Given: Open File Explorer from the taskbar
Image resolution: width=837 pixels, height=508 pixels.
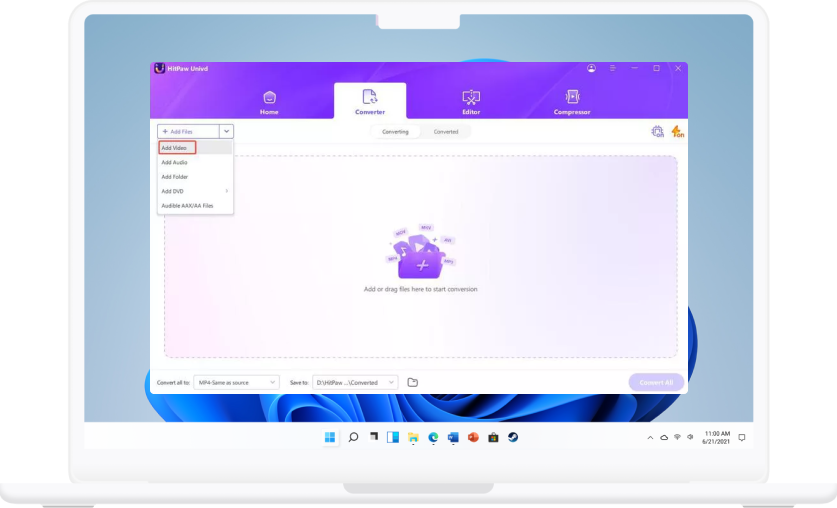Looking at the screenshot, I should (413, 438).
